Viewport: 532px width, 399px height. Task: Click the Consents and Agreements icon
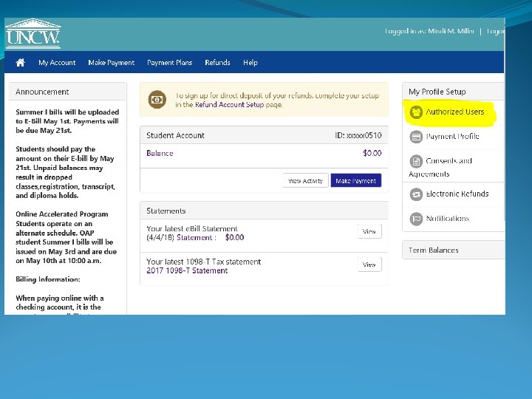pos(416,161)
